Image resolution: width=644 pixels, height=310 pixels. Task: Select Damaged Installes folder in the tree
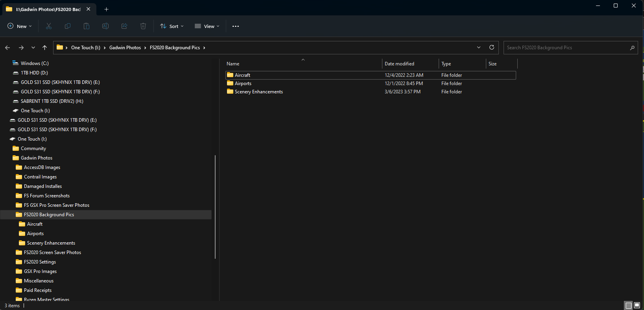tap(43, 186)
